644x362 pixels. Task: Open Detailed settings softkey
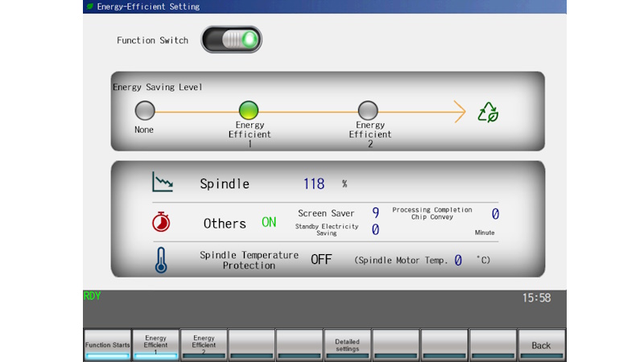click(348, 345)
